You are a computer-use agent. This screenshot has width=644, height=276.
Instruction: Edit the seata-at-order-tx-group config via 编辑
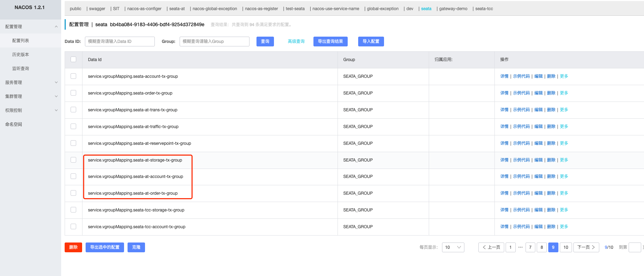(x=538, y=193)
